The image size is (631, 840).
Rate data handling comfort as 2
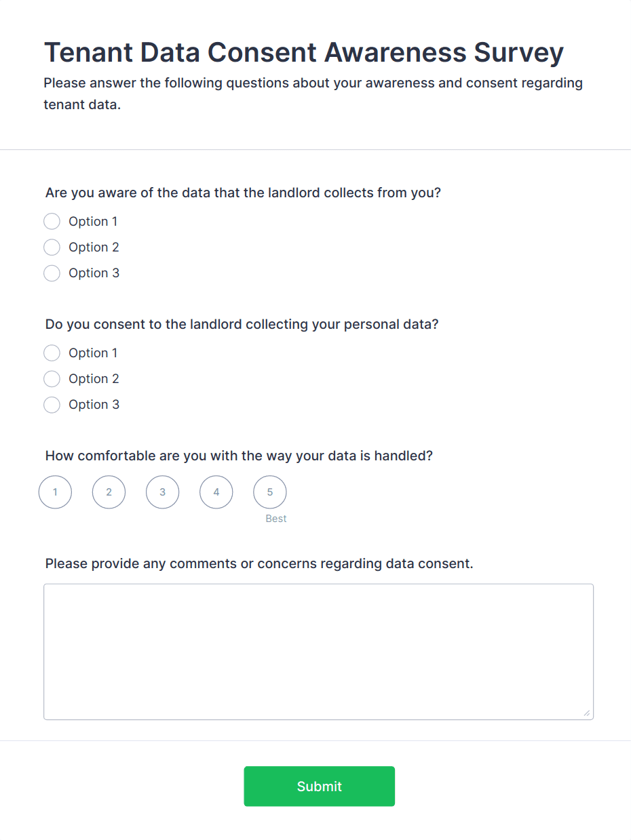coord(109,492)
